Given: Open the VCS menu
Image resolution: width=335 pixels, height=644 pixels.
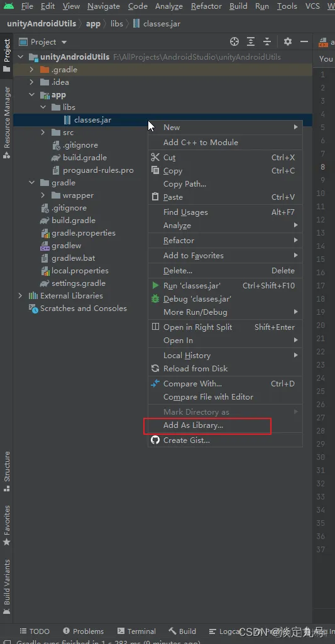Looking at the screenshot, I should tap(312, 6).
